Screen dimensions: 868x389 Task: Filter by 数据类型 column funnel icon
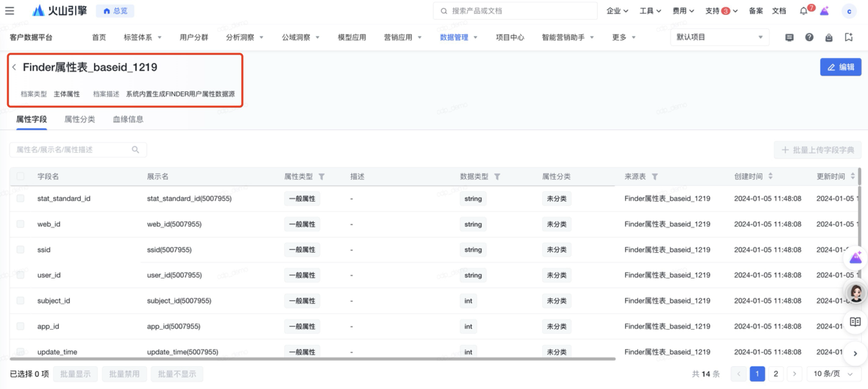[497, 177]
